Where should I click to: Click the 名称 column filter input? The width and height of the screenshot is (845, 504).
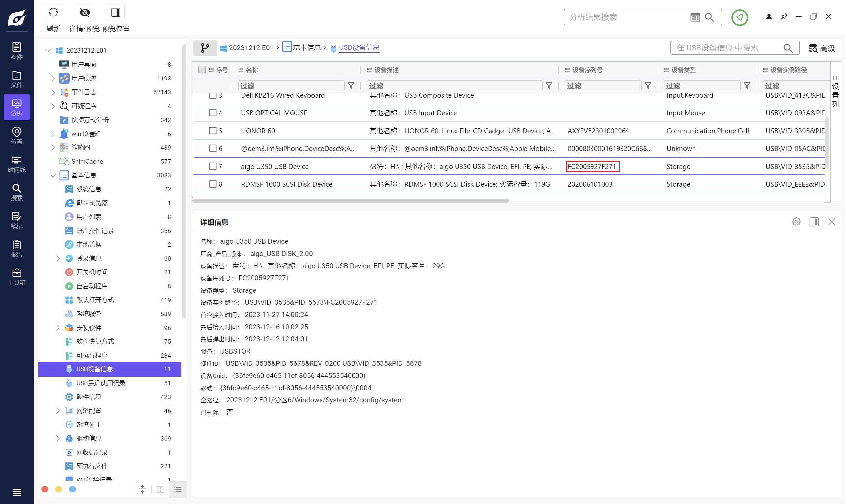(291, 85)
